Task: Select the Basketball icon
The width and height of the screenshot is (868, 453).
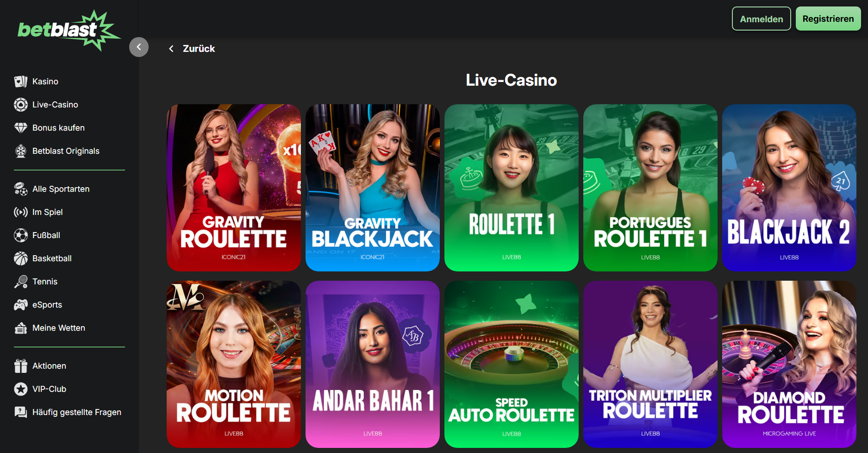Action: pyautogui.click(x=20, y=258)
